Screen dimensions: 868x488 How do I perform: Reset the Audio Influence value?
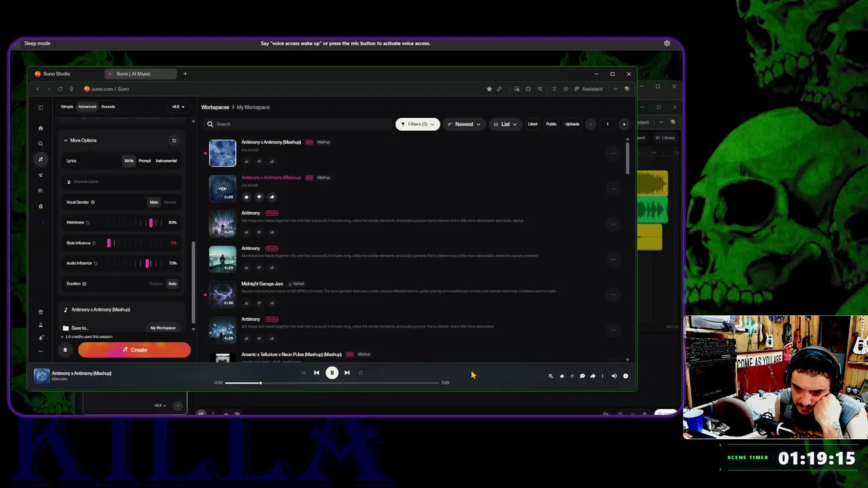coord(95,263)
